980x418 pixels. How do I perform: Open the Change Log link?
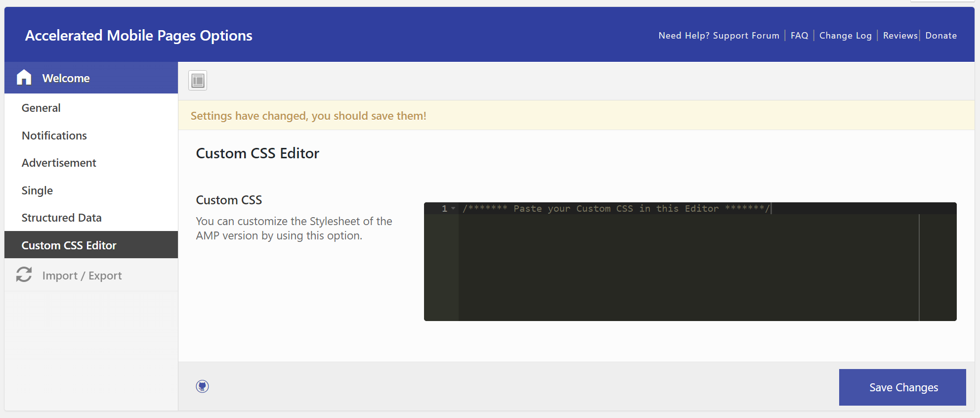tap(845, 36)
